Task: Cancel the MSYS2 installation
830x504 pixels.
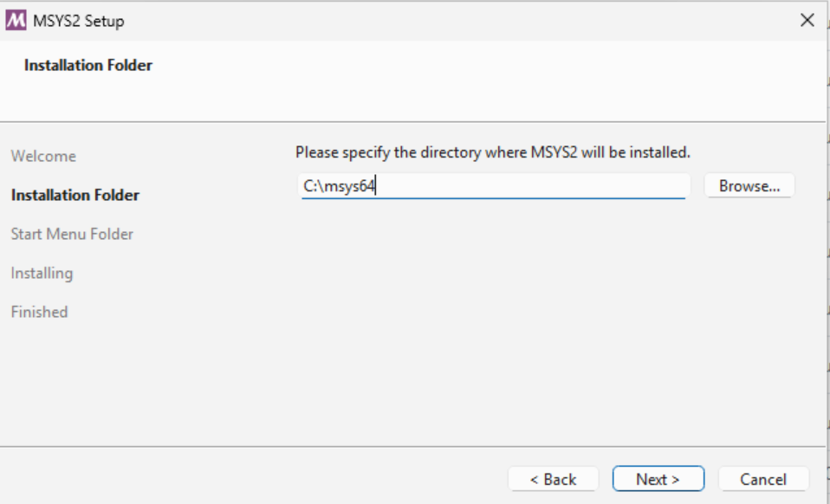Action: pos(762,479)
